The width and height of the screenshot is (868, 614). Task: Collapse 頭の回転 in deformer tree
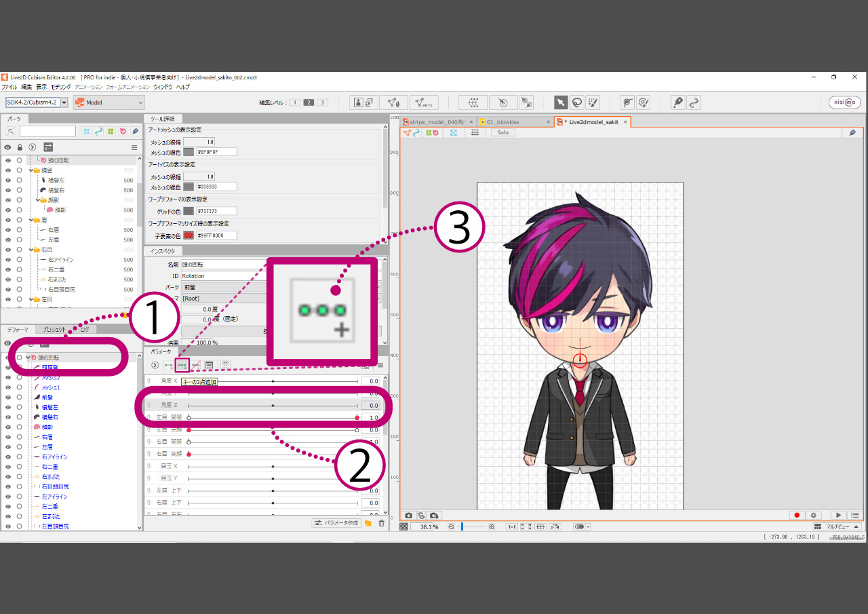[28, 358]
